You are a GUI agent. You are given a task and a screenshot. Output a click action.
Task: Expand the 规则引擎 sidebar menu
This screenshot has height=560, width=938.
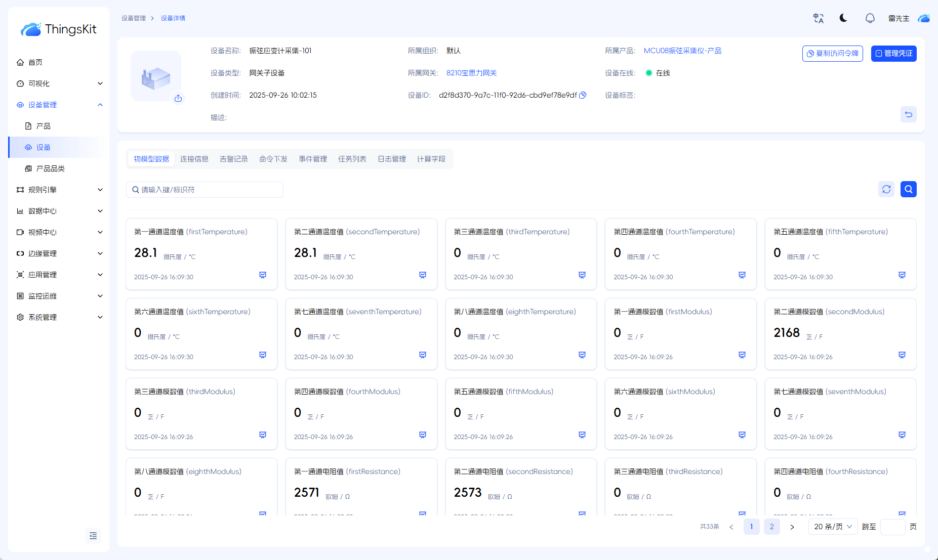[59, 190]
